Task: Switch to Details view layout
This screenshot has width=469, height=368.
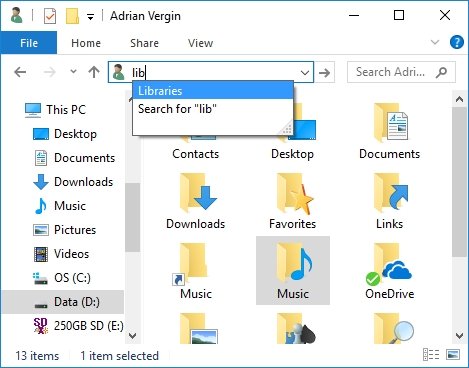Action: coord(431,355)
